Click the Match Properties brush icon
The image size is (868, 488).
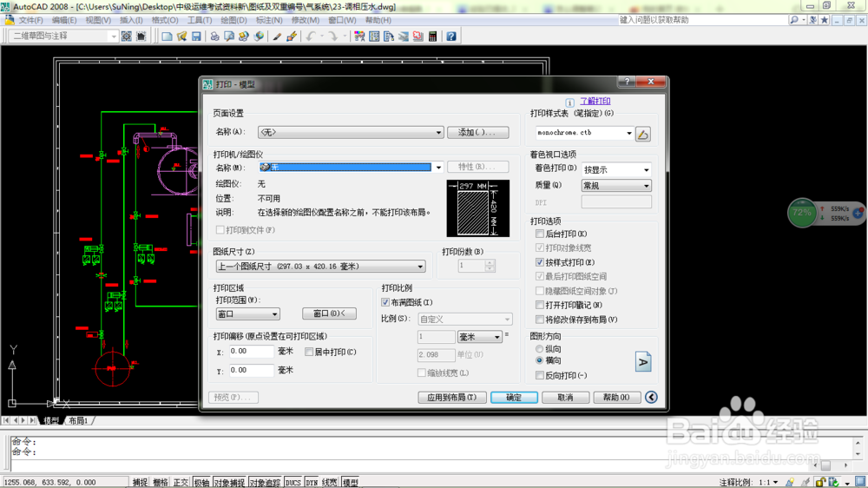277,36
